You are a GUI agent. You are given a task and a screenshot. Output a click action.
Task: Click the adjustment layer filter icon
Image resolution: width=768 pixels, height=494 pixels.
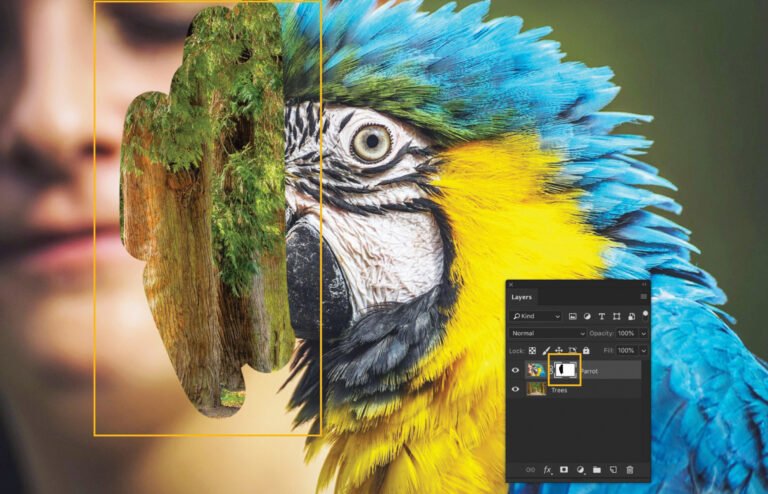(585, 316)
